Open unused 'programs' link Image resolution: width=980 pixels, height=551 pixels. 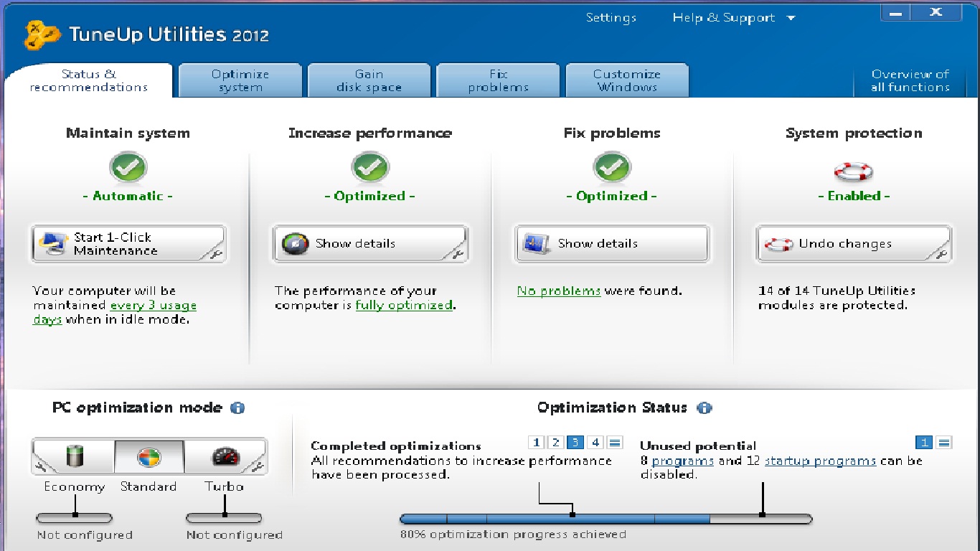[683, 461]
